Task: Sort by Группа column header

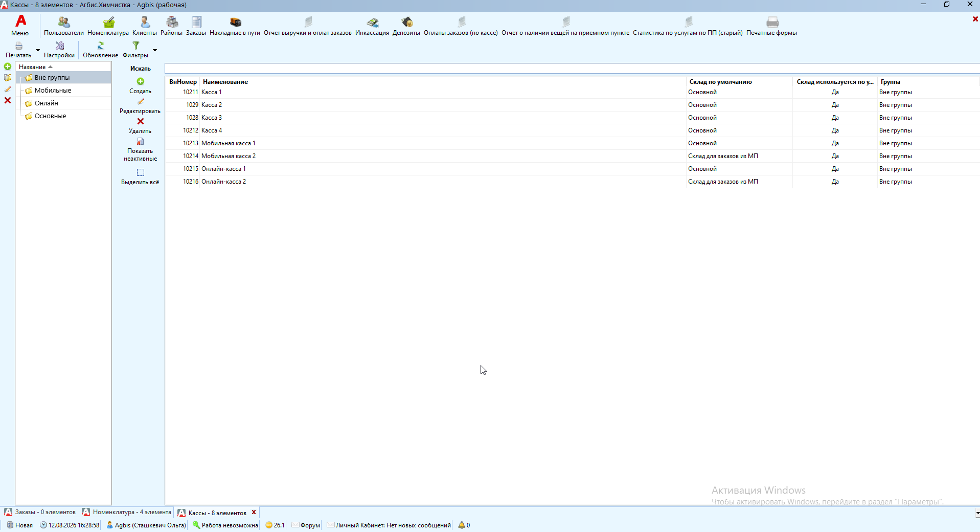Action: point(928,82)
